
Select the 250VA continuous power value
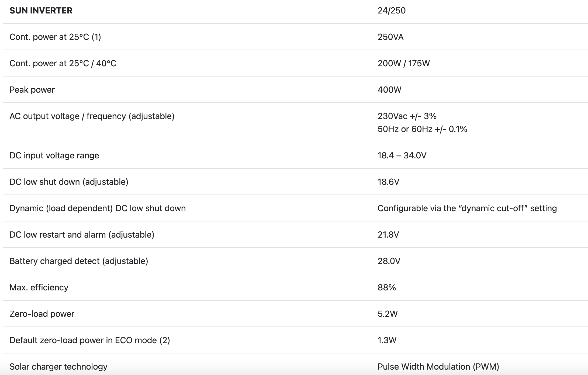390,37
